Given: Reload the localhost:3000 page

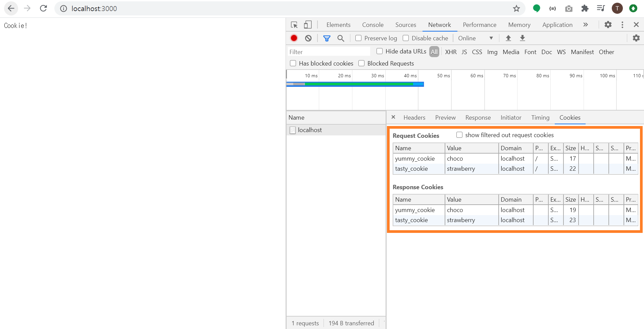Looking at the screenshot, I should pyautogui.click(x=43, y=8).
